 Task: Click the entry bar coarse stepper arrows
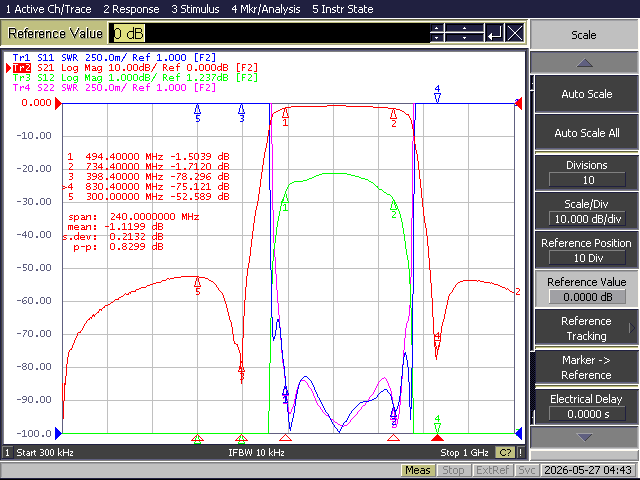click(464, 33)
